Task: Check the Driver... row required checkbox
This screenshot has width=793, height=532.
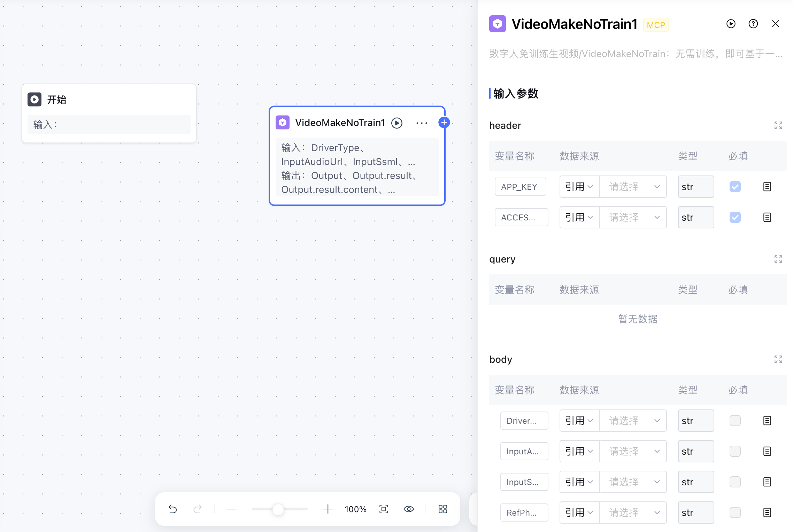Action: pyautogui.click(x=735, y=421)
